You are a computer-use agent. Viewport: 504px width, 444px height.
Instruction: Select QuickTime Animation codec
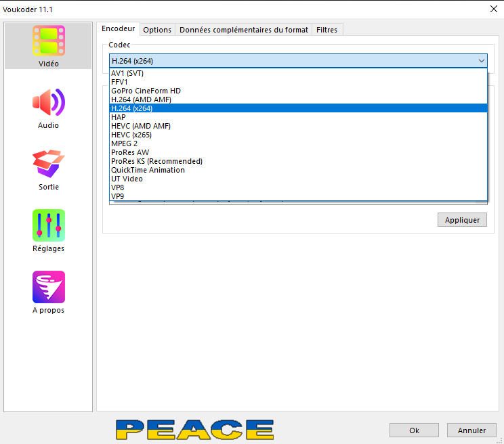pos(298,170)
